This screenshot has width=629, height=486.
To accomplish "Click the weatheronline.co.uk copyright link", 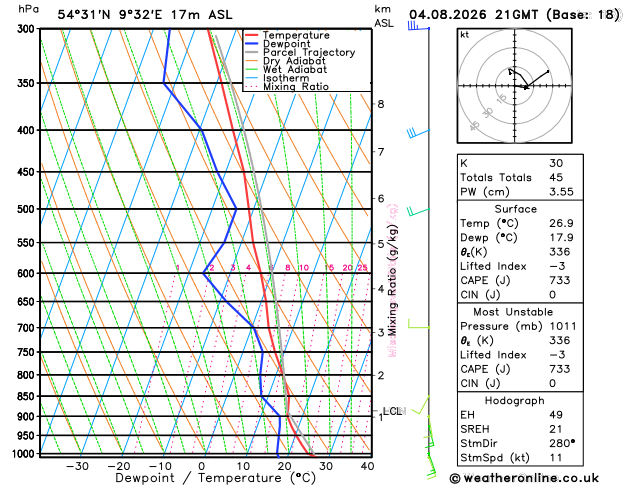I will coord(524,478).
